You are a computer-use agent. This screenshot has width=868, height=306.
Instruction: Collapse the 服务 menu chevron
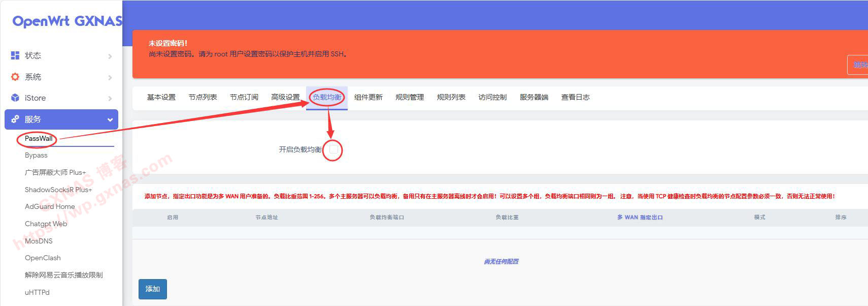click(110, 119)
